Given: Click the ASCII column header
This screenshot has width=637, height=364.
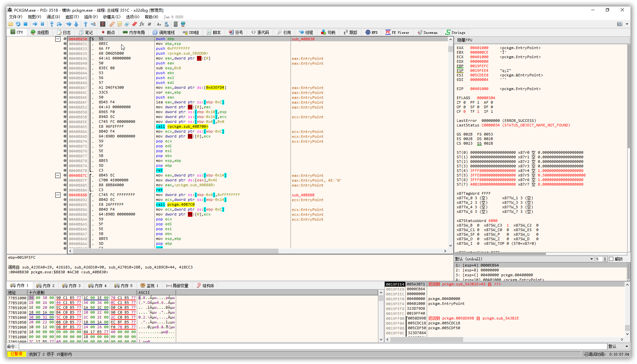Looking at the screenshot, I should tap(156, 292).
